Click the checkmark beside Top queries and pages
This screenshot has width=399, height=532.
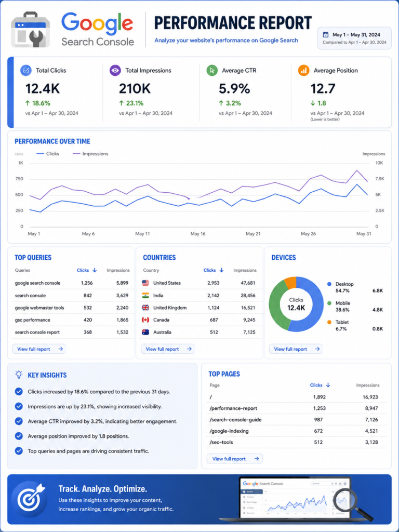click(19, 451)
